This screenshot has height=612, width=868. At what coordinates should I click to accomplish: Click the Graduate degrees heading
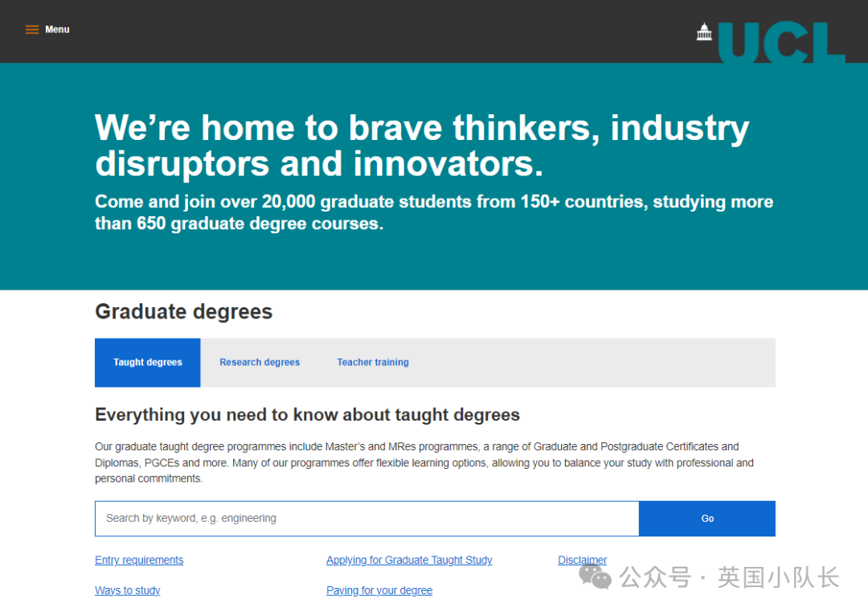pos(184,311)
